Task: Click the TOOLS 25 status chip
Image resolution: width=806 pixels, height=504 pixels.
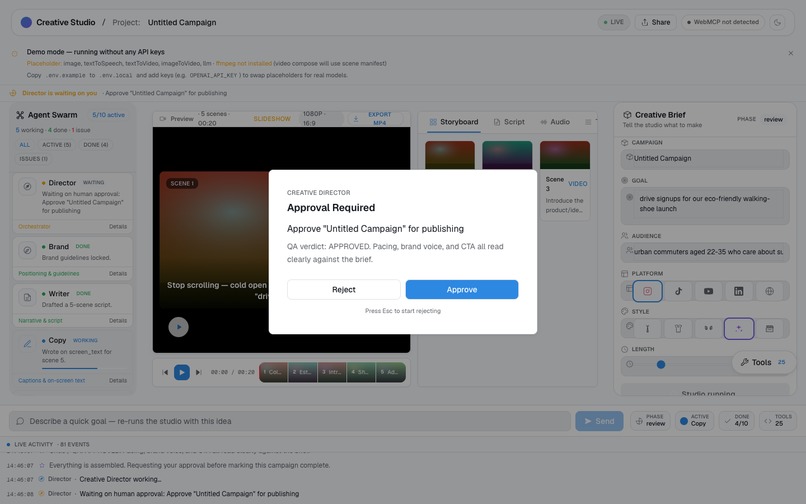Action: (x=777, y=421)
